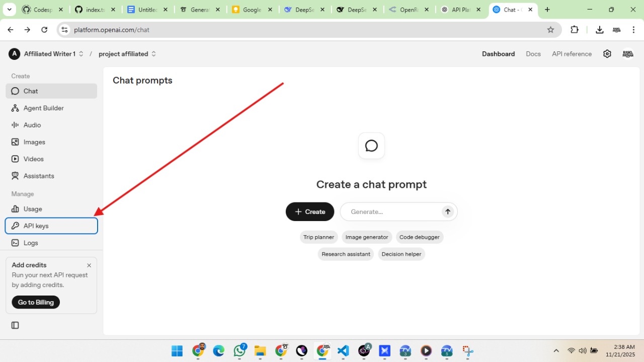The width and height of the screenshot is (644, 362).
Task: Expand the Affiliated Writer 1 organization switcher
Action: 53,54
